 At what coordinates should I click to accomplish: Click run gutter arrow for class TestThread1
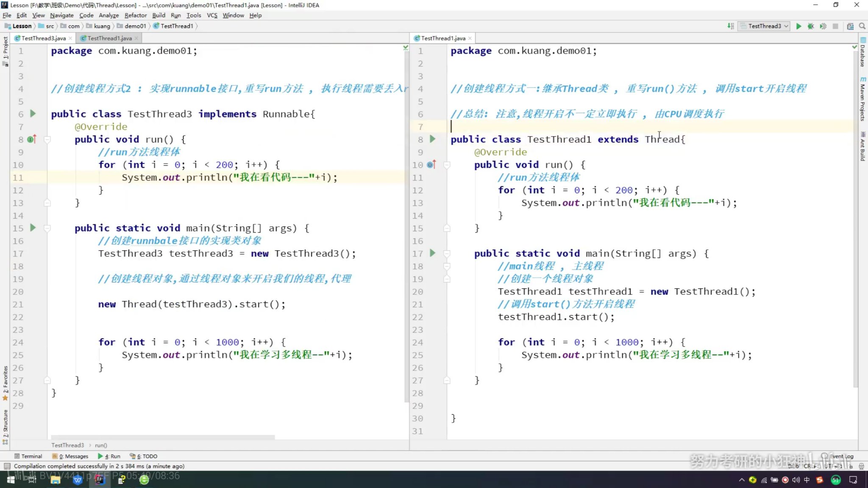pyautogui.click(x=433, y=139)
